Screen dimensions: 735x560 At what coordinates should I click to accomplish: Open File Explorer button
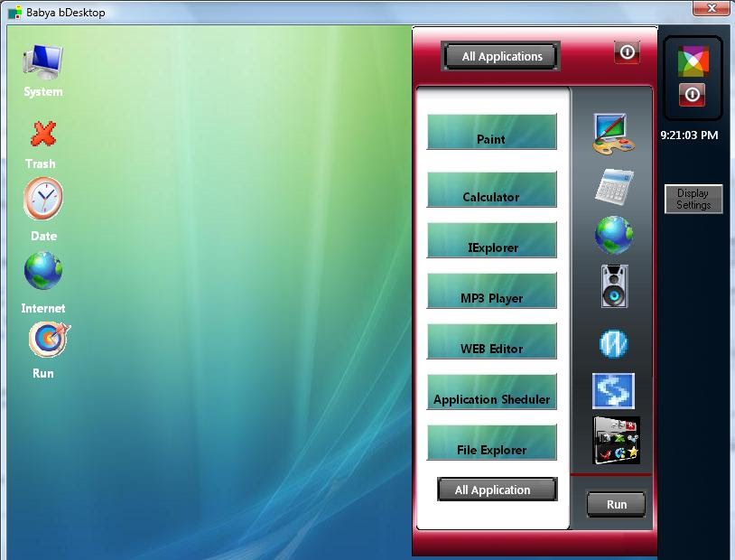tap(492, 443)
